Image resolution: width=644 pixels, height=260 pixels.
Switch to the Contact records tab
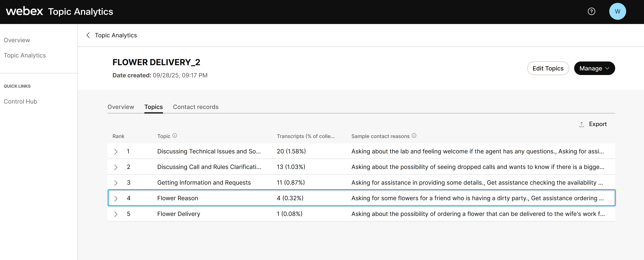point(195,107)
